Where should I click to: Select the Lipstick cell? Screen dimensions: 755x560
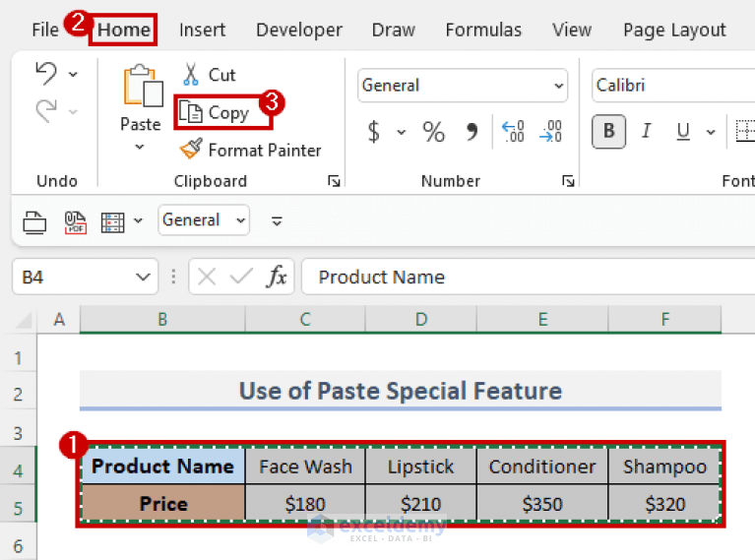[421, 467]
